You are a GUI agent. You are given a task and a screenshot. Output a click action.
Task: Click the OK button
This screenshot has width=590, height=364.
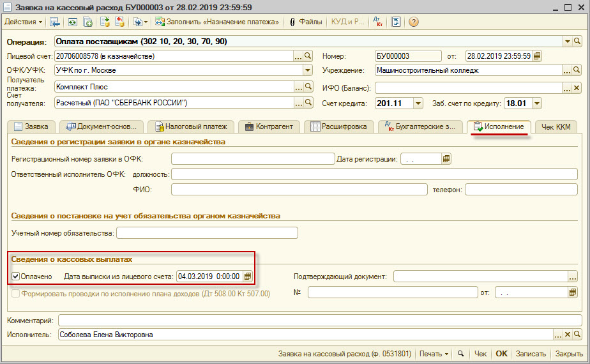(501, 354)
